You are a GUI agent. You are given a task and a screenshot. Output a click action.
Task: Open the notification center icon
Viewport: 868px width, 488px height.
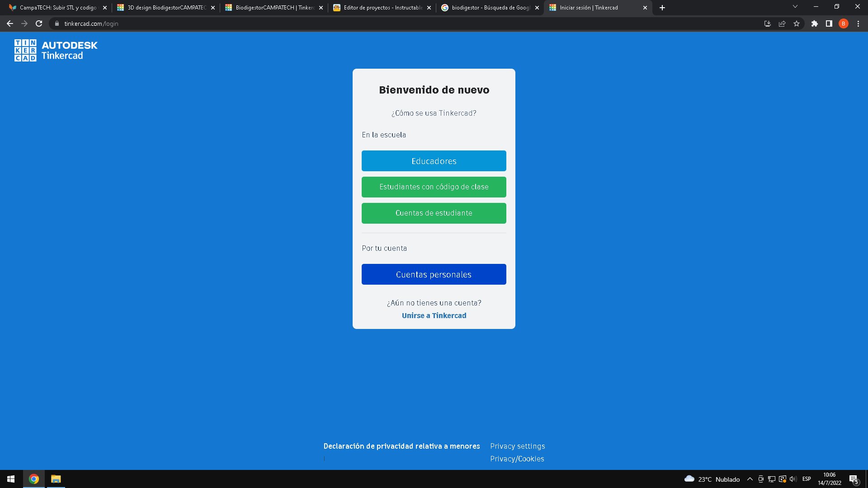(x=854, y=479)
